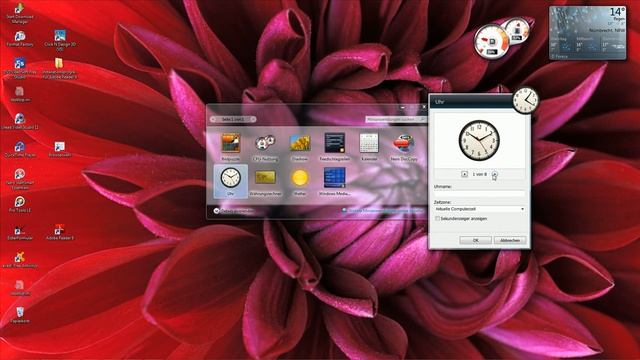Viewport: 640px width, 360px height.
Task: Click the clock preview in Uhr dialog
Action: [479, 140]
